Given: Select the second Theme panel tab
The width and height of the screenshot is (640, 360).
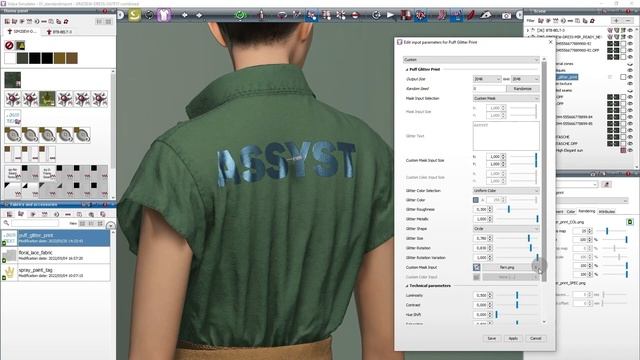Looking at the screenshot, I should (x=59, y=31).
